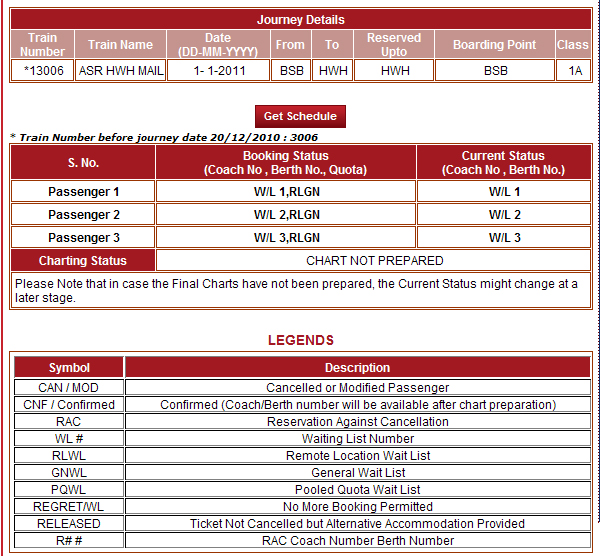Viewport: 600px width, 556px height.
Task: Click the LEGENDS heading
Action: pos(300,341)
